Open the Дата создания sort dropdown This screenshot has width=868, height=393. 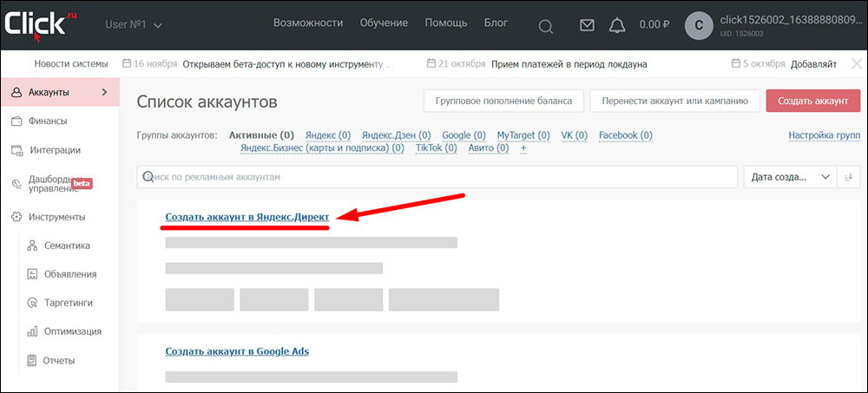click(791, 177)
